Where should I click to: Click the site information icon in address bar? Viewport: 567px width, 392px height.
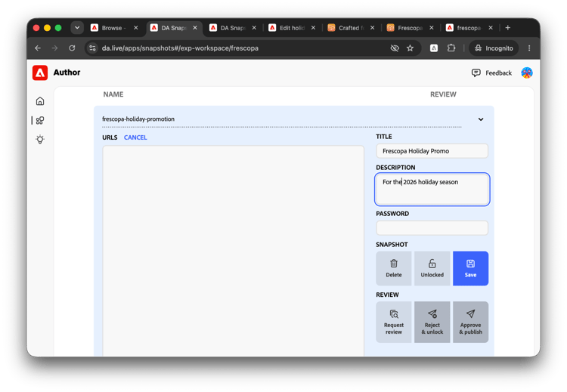[92, 48]
